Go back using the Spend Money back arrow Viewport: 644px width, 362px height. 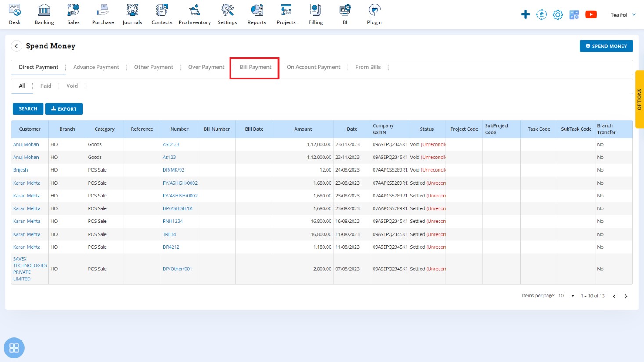click(x=16, y=46)
